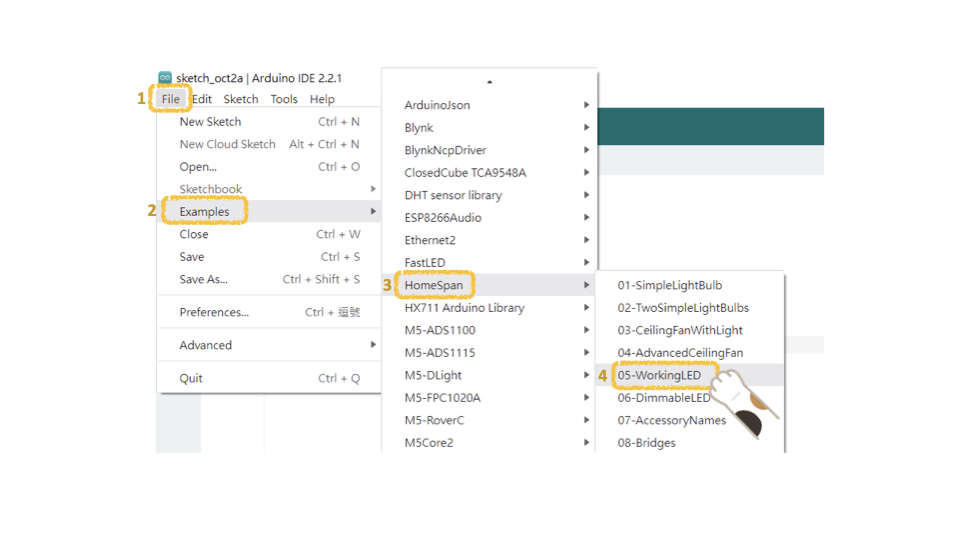Choose Save As... menu entry
Viewport: 960px width, 540px height.
203,279
